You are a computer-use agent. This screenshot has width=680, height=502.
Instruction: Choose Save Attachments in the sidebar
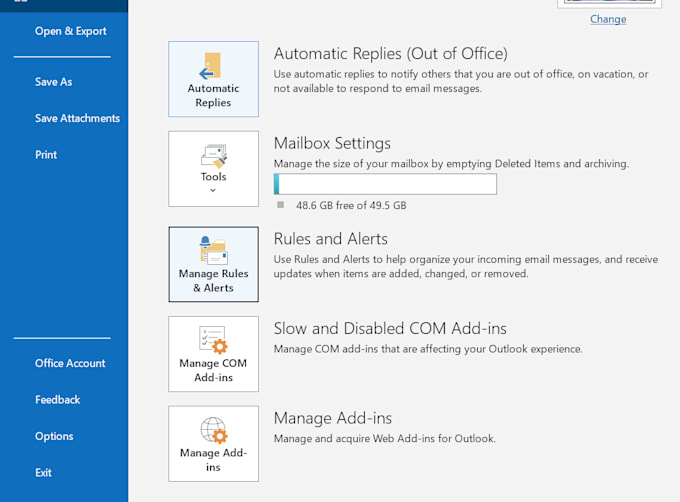pos(78,118)
